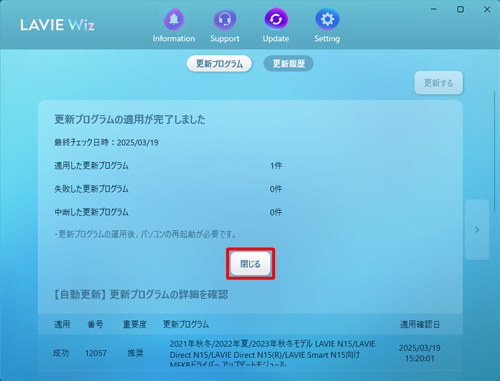The image size is (500, 381).
Task: Click 最終チェック日時:2025/03/19 text
Action: pos(106,143)
